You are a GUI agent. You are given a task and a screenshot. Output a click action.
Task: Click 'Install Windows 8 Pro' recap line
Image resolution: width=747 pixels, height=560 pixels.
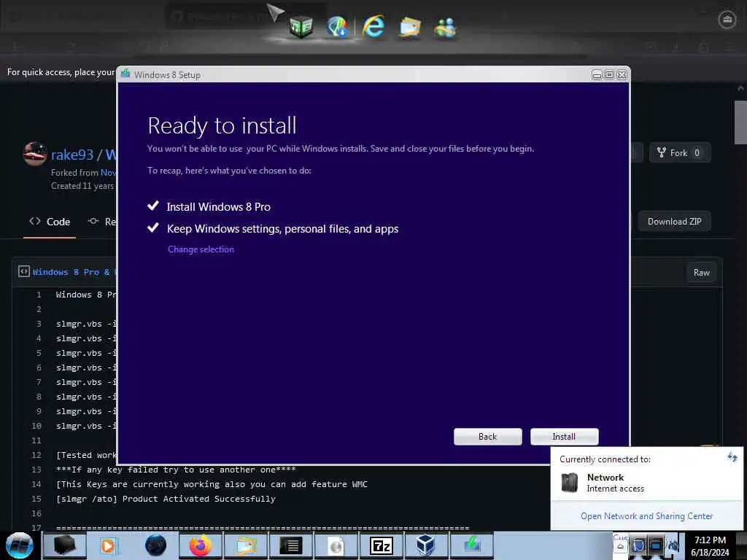(218, 206)
